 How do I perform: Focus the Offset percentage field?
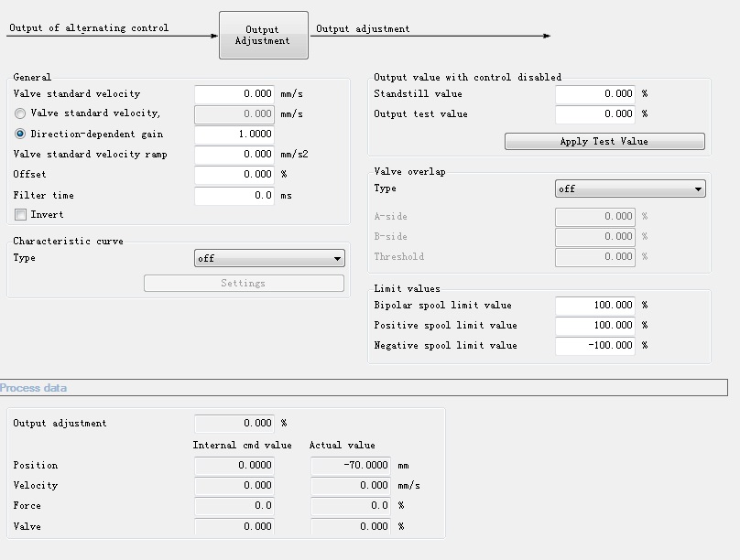coord(234,175)
